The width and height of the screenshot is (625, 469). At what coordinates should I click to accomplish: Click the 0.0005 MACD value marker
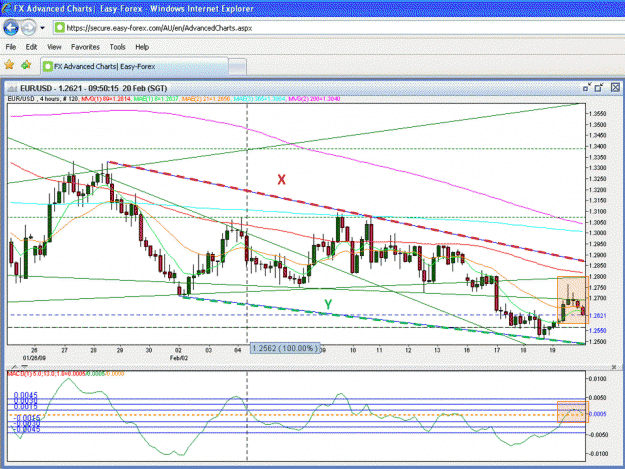coord(598,414)
